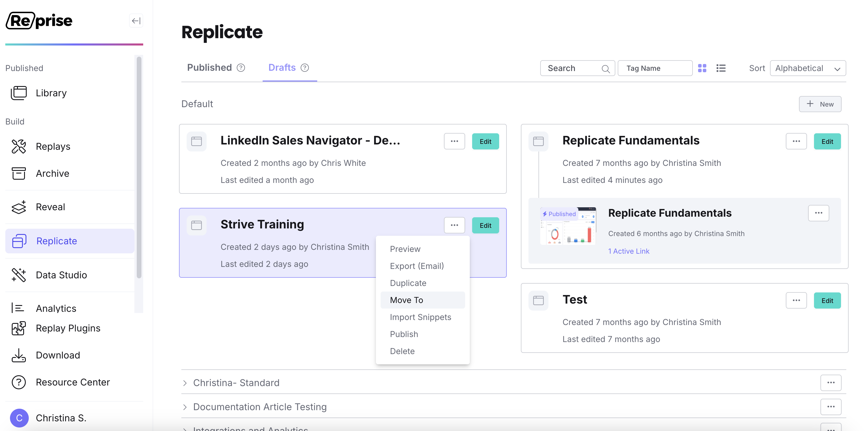
Task: Open more options for LinkedIn Sales Navigator
Action: pyautogui.click(x=454, y=141)
